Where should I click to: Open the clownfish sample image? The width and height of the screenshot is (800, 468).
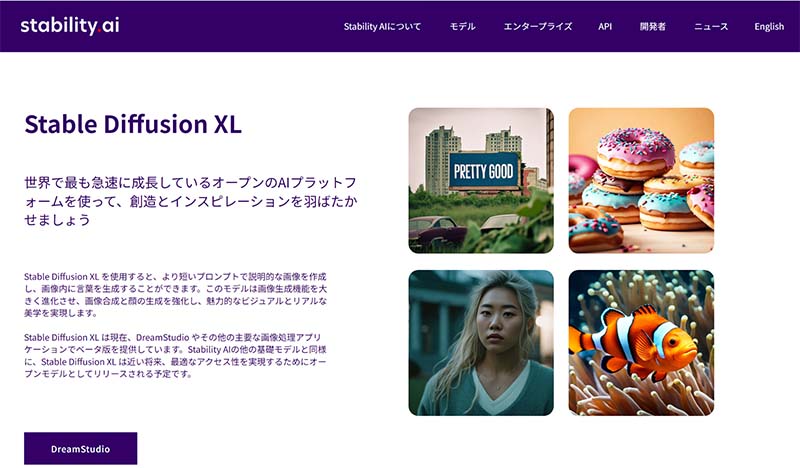coord(641,342)
